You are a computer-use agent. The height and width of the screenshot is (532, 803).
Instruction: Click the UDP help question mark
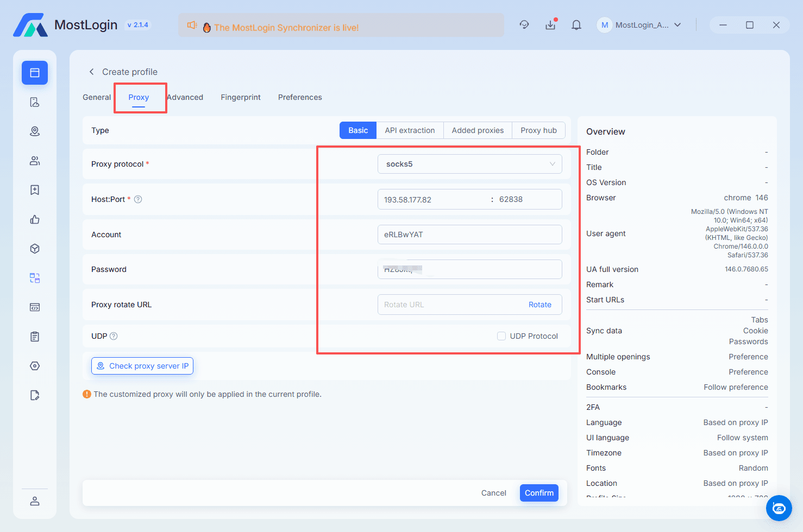tap(114, 336)
